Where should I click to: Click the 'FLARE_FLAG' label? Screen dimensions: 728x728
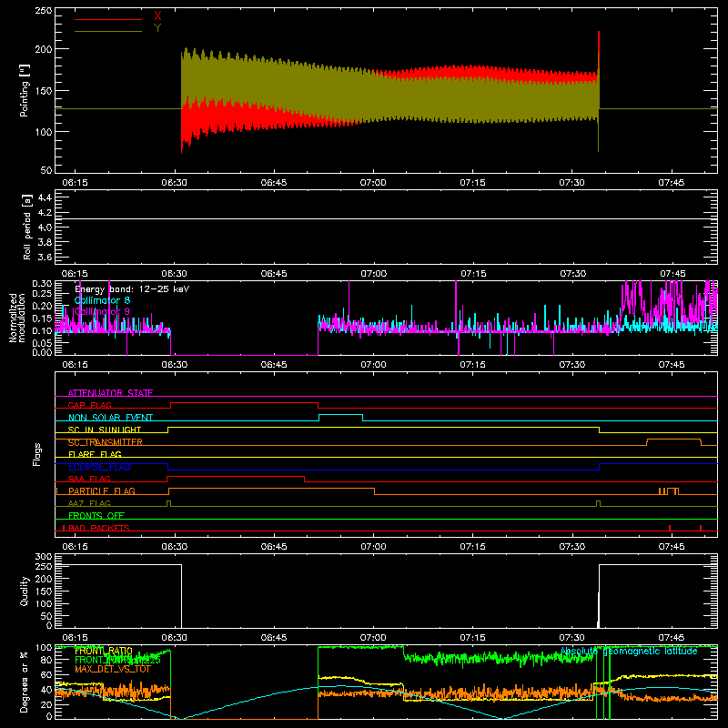tap(95, 454)
